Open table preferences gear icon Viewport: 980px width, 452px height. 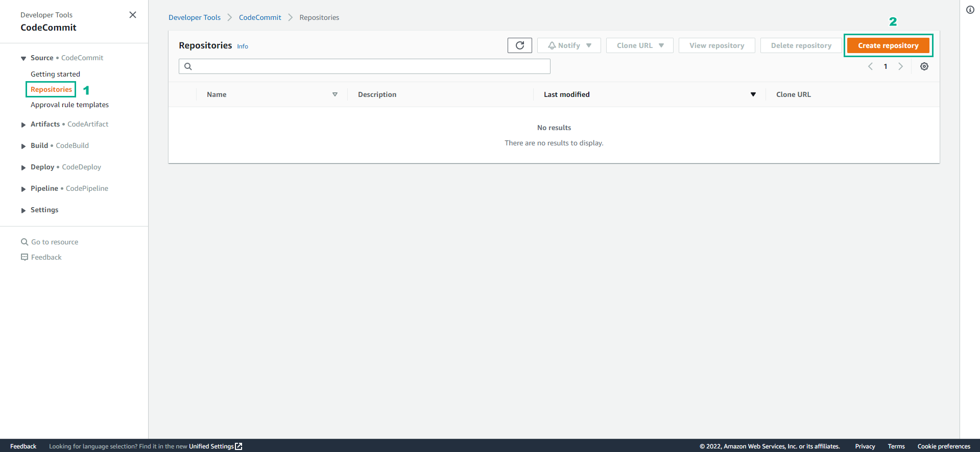(x=924, y=66)
